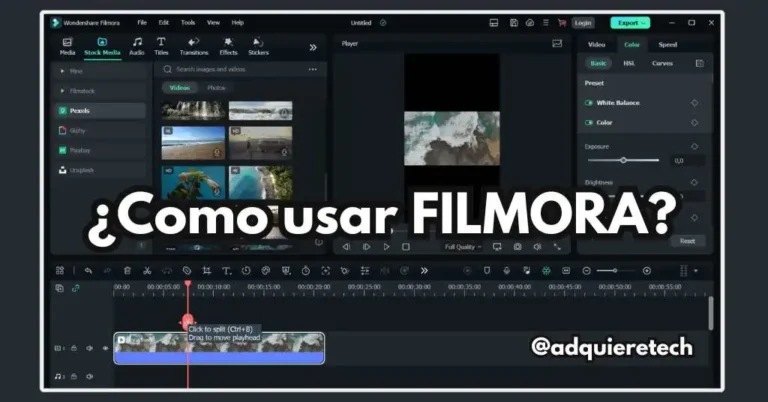Enter fullscreen preview in the player

pos(557,247)
